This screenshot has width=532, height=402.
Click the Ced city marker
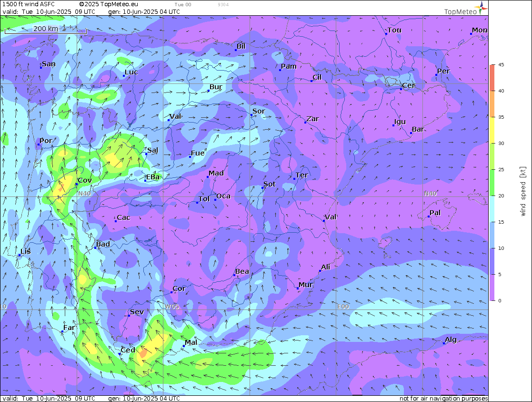pyautogui.click(x=120, y=354)
